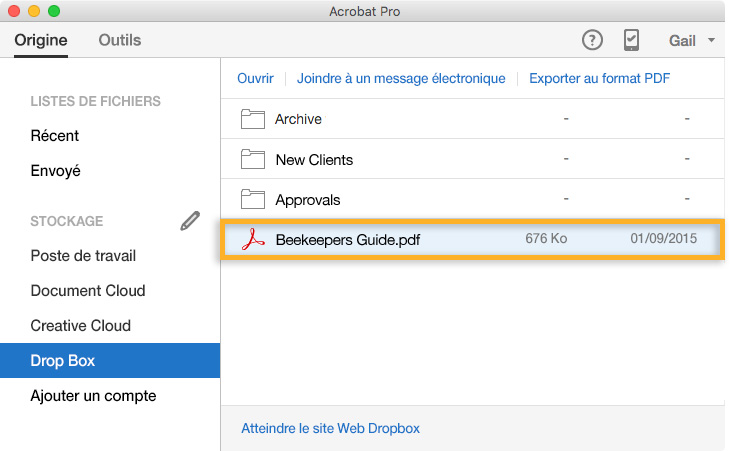Edit storage accounts with pencil icon
Image resolution: width=730 pixels, height=451 pixels.
tap(190, 221)
